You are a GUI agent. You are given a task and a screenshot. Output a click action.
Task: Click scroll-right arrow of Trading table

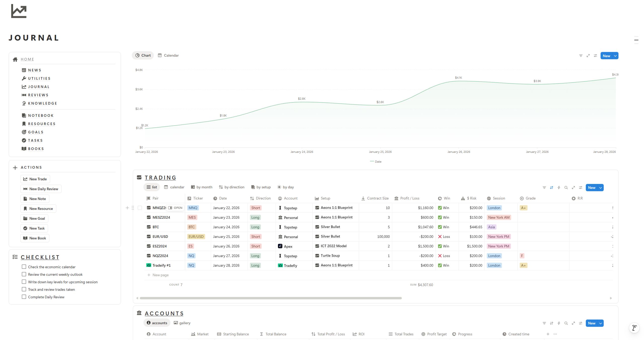(611, 298)
